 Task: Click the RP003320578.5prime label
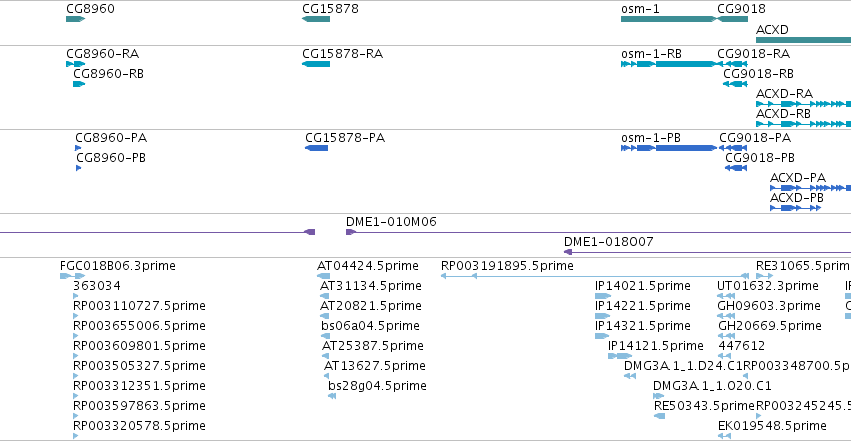pyautogui.click(x=139, y=426)
